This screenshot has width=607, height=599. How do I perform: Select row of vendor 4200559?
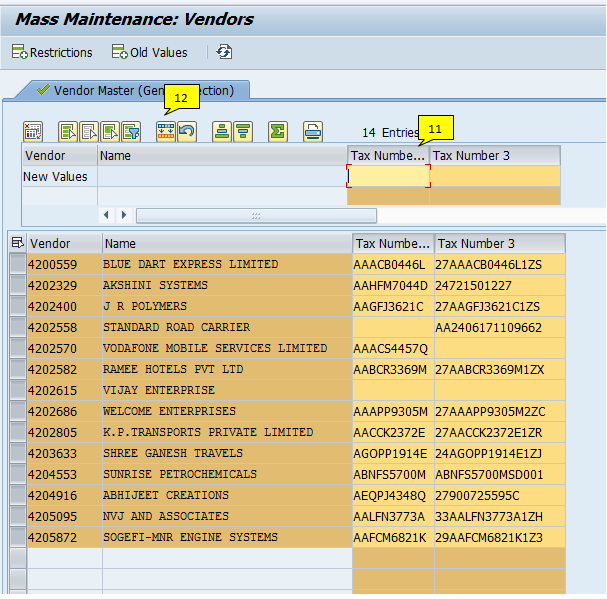(17, 265)
